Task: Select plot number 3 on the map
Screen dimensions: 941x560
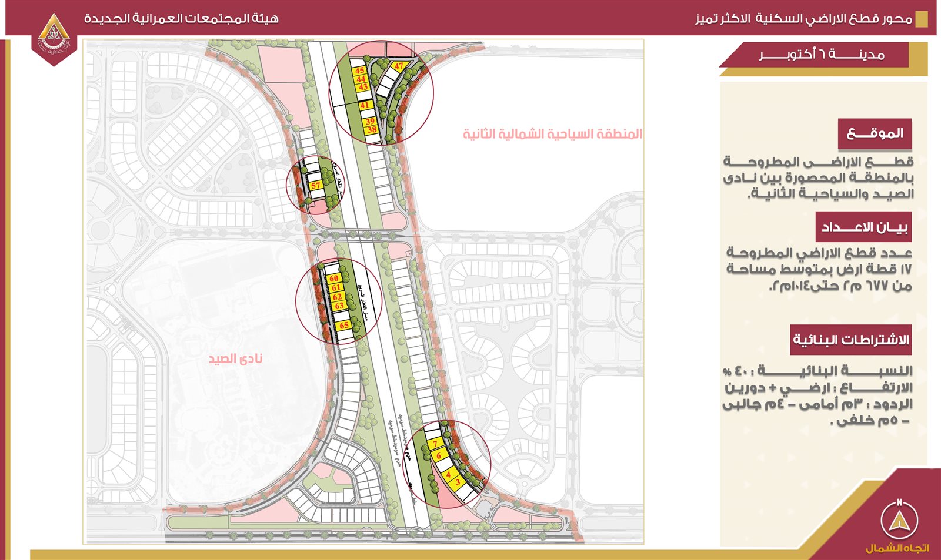Action: tap(458, 482)
